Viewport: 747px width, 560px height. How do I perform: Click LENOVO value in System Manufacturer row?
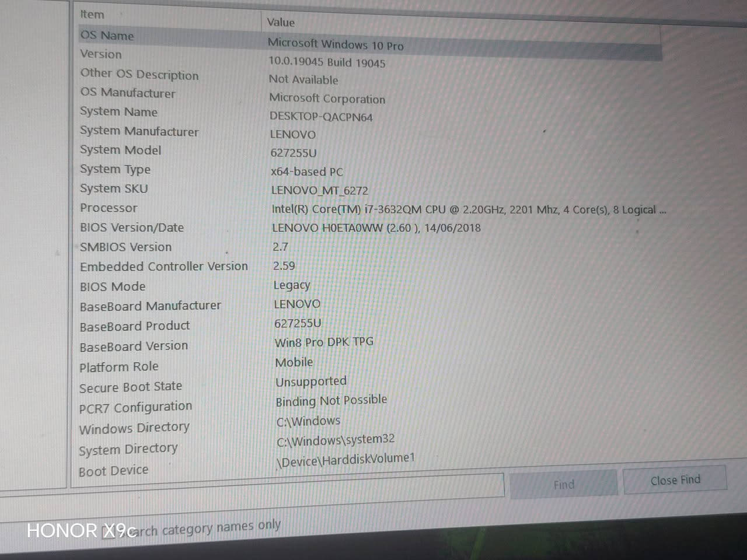tap(293, 135)
